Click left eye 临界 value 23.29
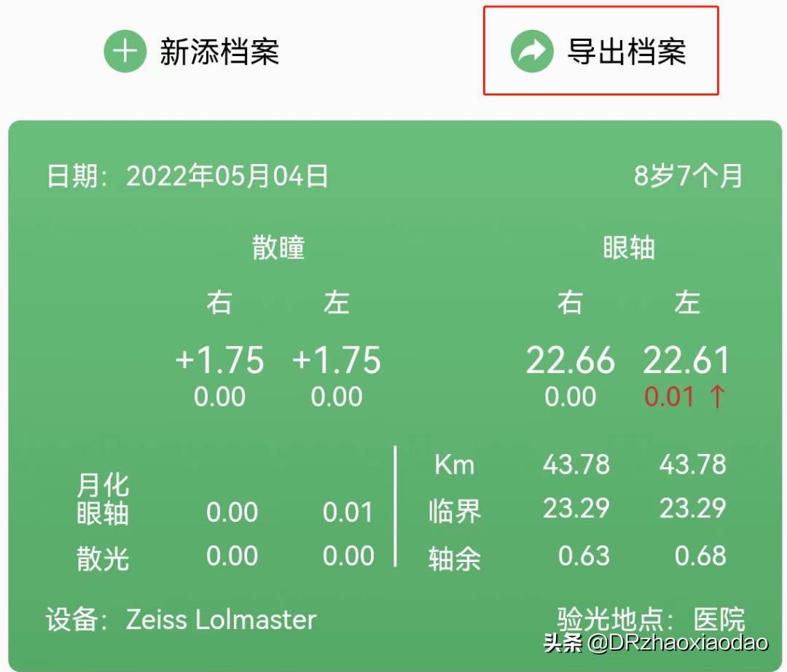 click(x=693, y=509)
